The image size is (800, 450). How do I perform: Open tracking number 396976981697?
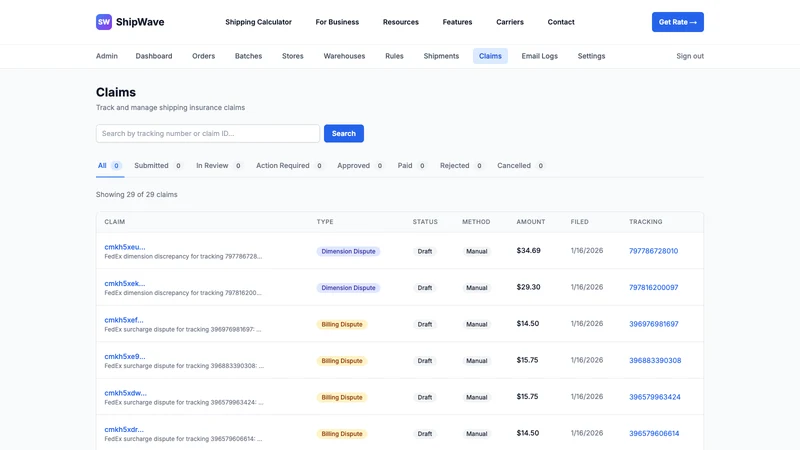[654, 324]
